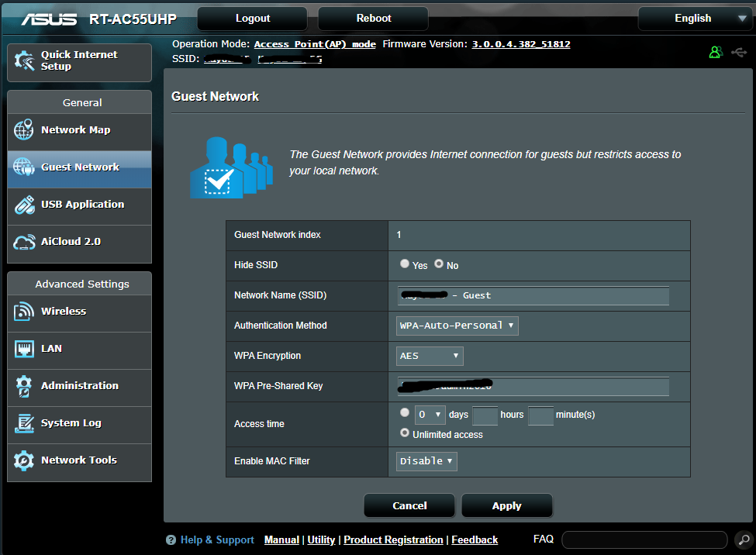The width and height of the screenshot is (756, 555).
Task: Open the WPA Encryption AES dropdown
Action: 429,356
